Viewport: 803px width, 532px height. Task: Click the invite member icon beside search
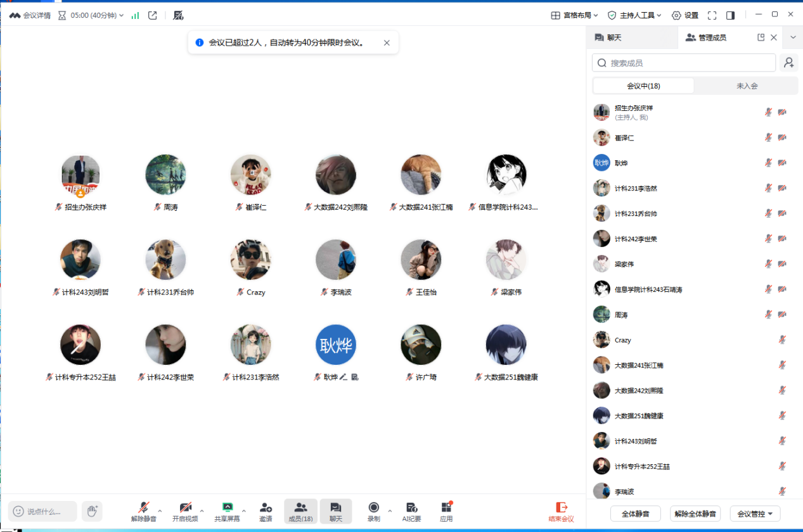[788, 63]
